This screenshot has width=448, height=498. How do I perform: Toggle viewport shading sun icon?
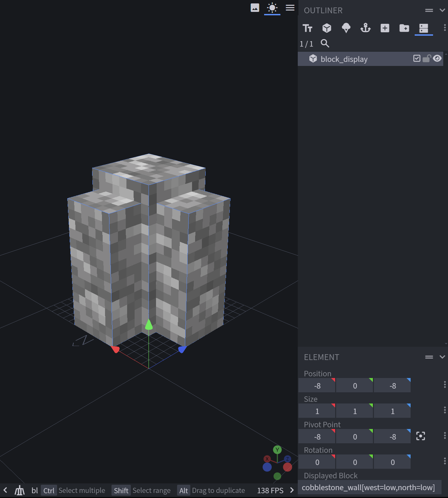coord(272,7)
